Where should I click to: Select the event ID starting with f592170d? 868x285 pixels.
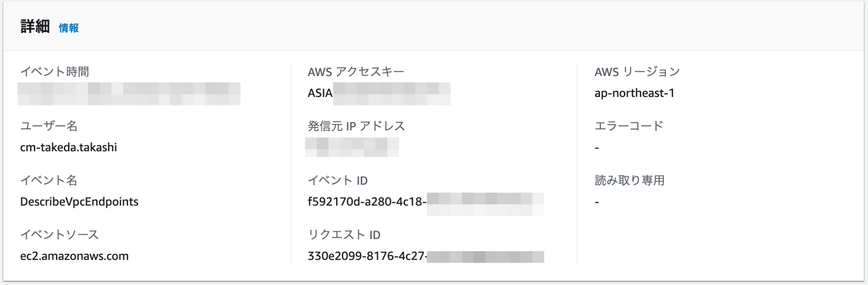coord(369,202)
